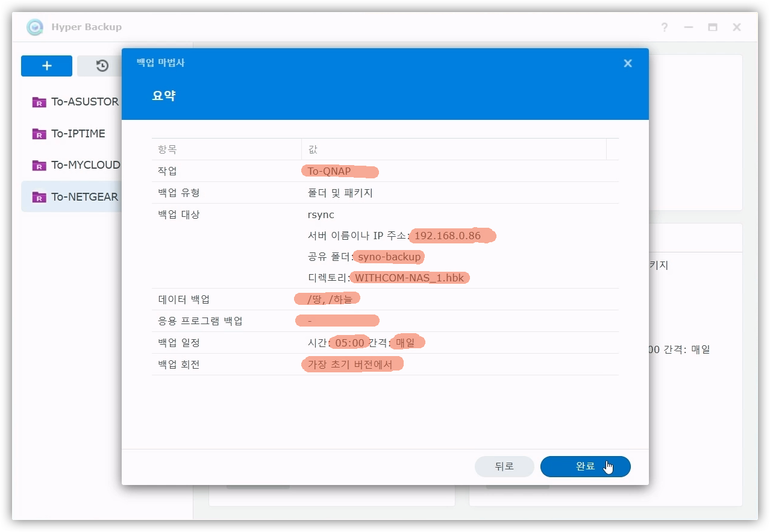Select the To-MYCLOUD backup task
The width and height of the screenshot is (770, 532).
[85, 165]
